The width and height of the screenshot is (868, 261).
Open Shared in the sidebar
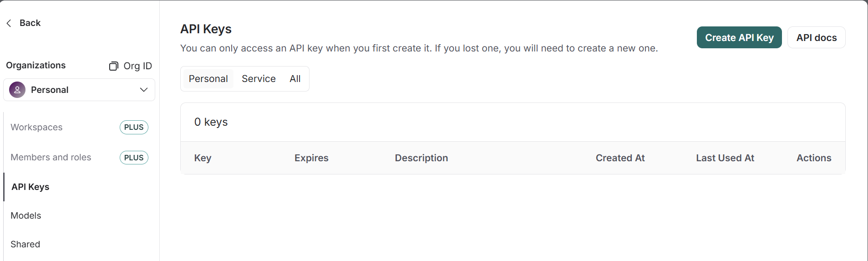25,244
